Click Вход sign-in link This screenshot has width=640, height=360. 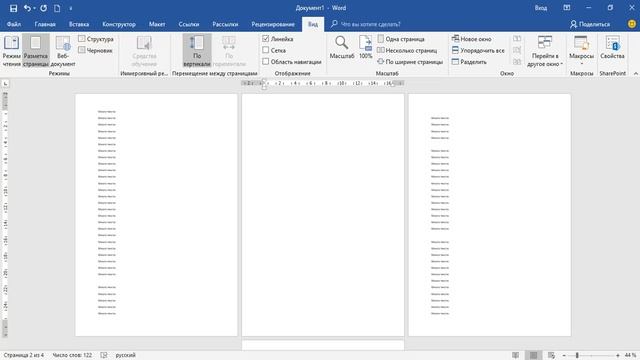pyautogui.click(x=541, y=8)
